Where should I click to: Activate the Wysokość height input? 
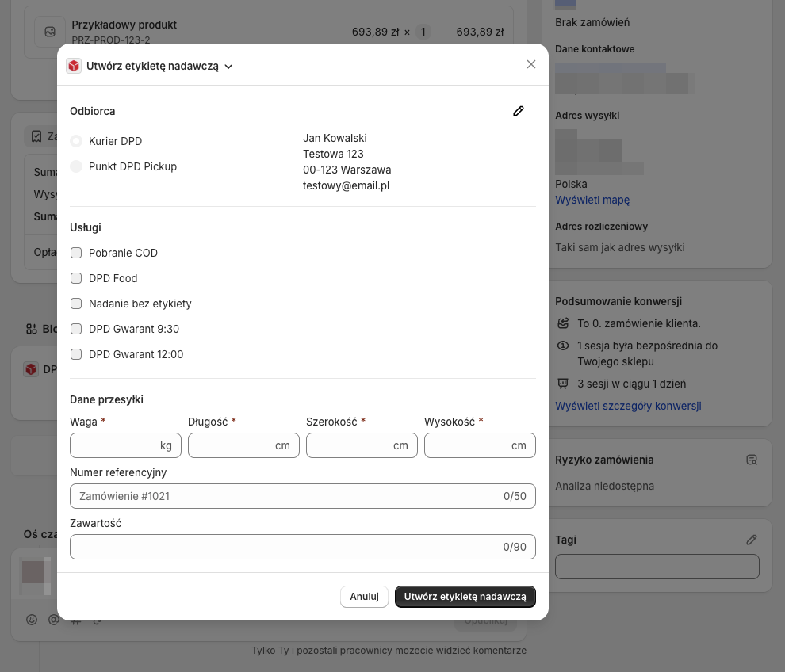[480, 445]
